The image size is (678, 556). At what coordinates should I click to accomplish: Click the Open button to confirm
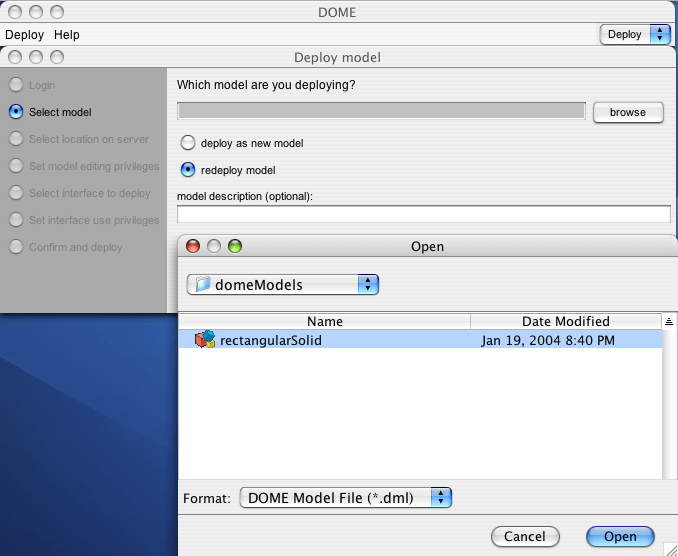tap(620, 537)
